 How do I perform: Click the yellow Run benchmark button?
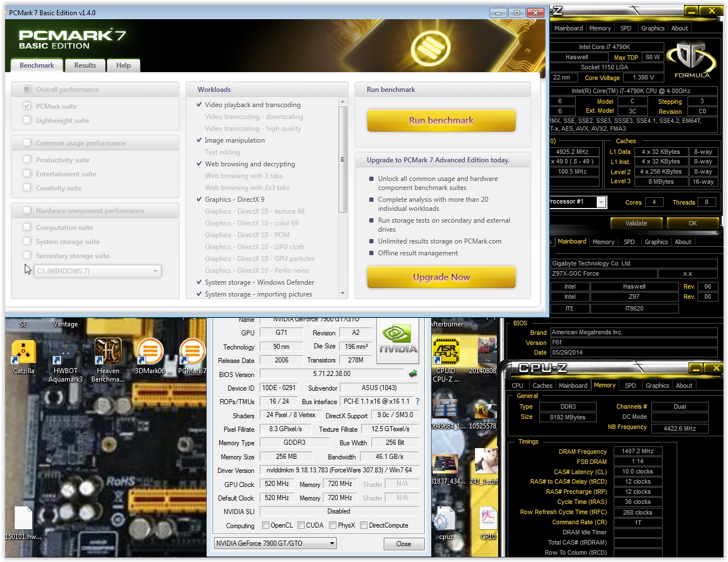point(441,121)
